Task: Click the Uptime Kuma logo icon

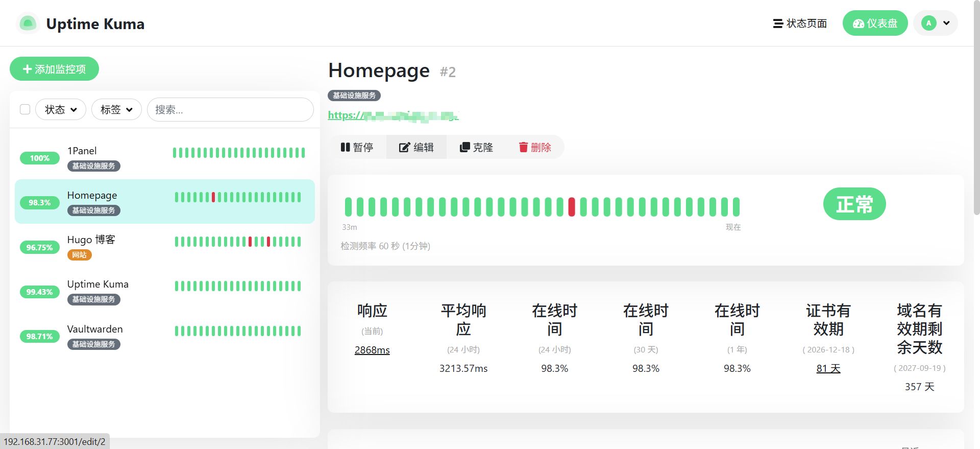Action: point(28,23)
